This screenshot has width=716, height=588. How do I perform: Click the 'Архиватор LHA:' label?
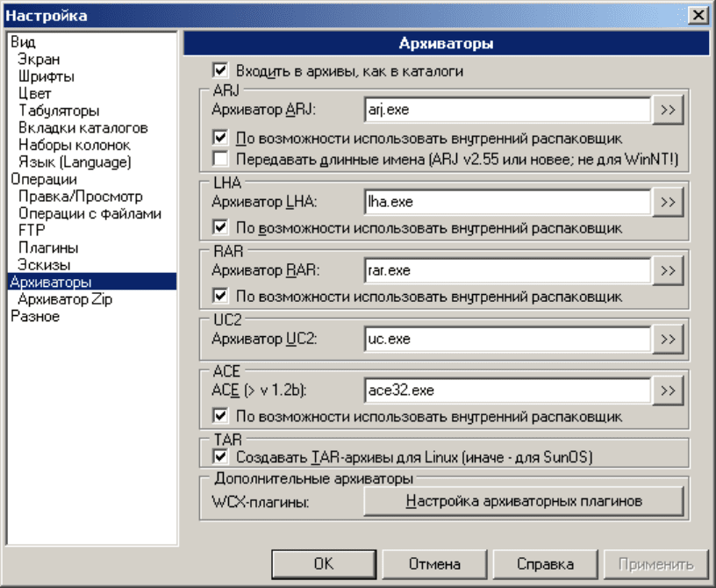click(264, 202)
